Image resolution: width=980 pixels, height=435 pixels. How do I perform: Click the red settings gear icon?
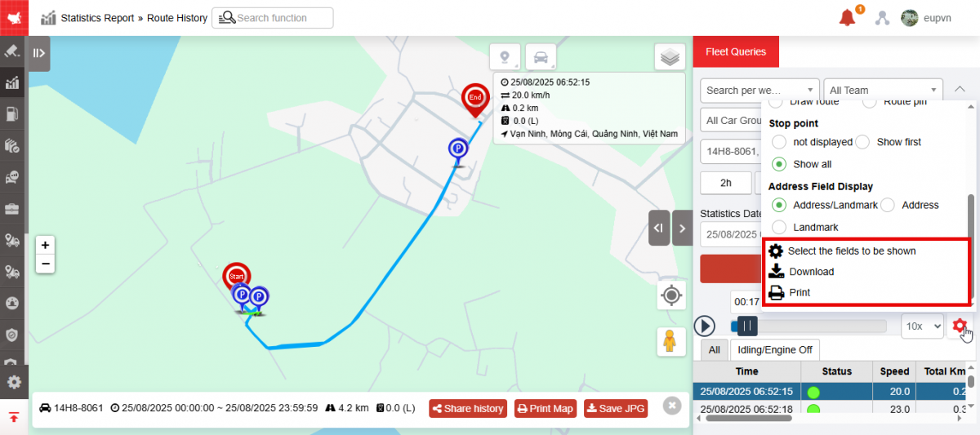(960, 326)
